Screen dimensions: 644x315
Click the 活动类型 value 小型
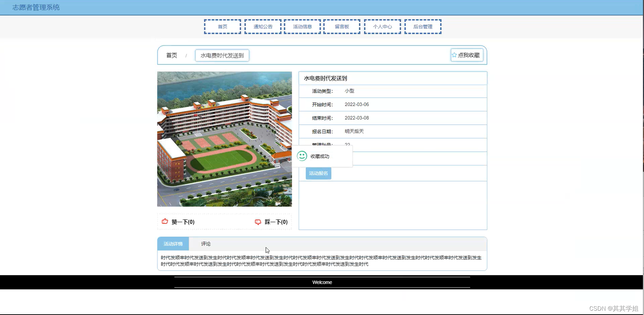point(349,91)
